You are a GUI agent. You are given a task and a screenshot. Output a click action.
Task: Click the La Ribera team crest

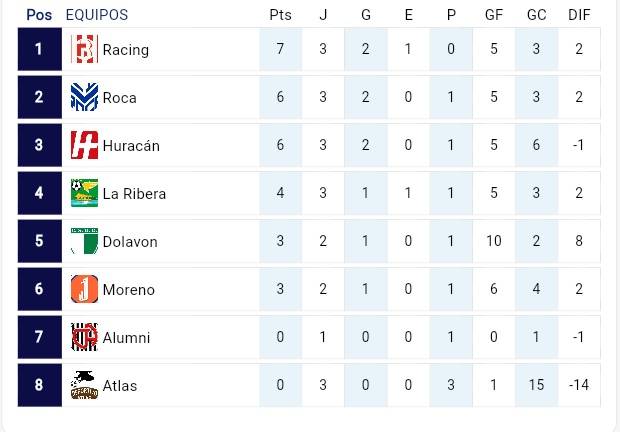coord(84,194)
